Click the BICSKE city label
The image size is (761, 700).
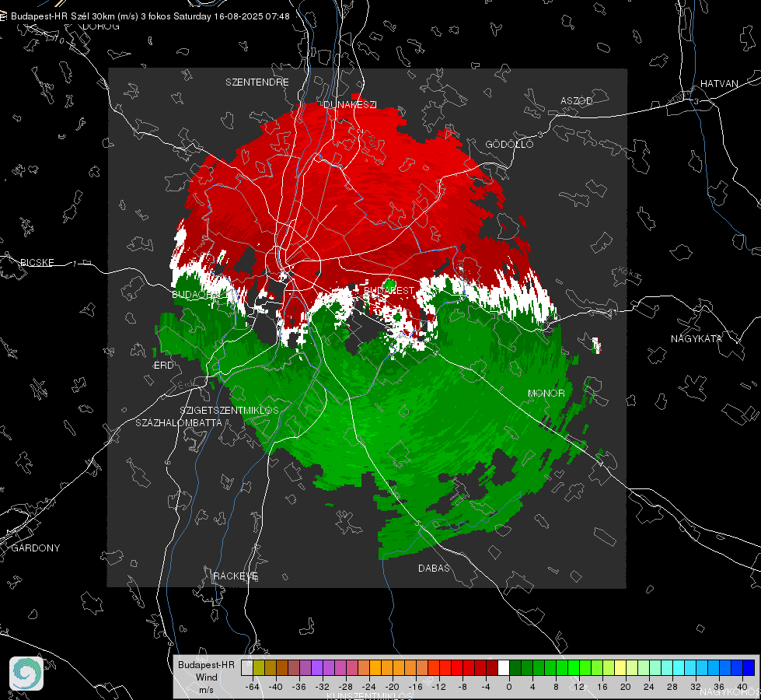click(x=37, y=262)
